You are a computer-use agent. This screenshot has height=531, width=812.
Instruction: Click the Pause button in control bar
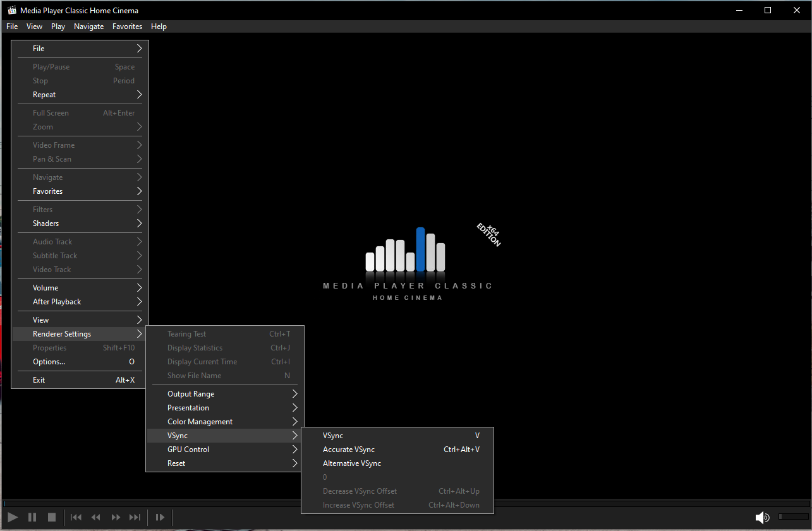(32, 517)
